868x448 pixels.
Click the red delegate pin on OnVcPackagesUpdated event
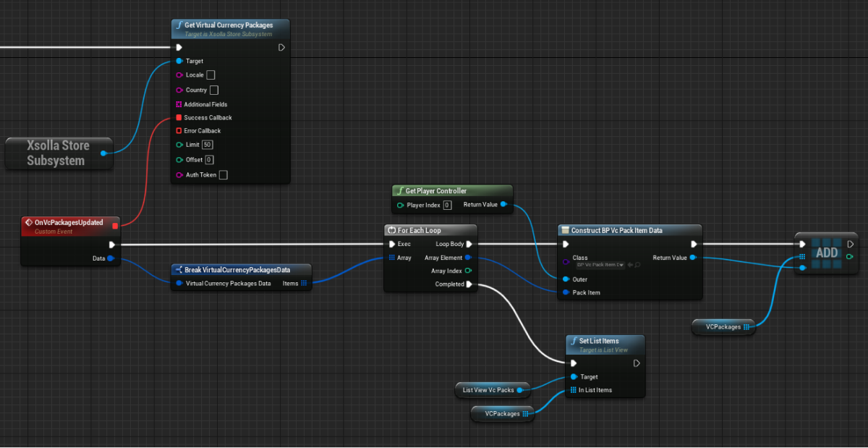(115, 225)
